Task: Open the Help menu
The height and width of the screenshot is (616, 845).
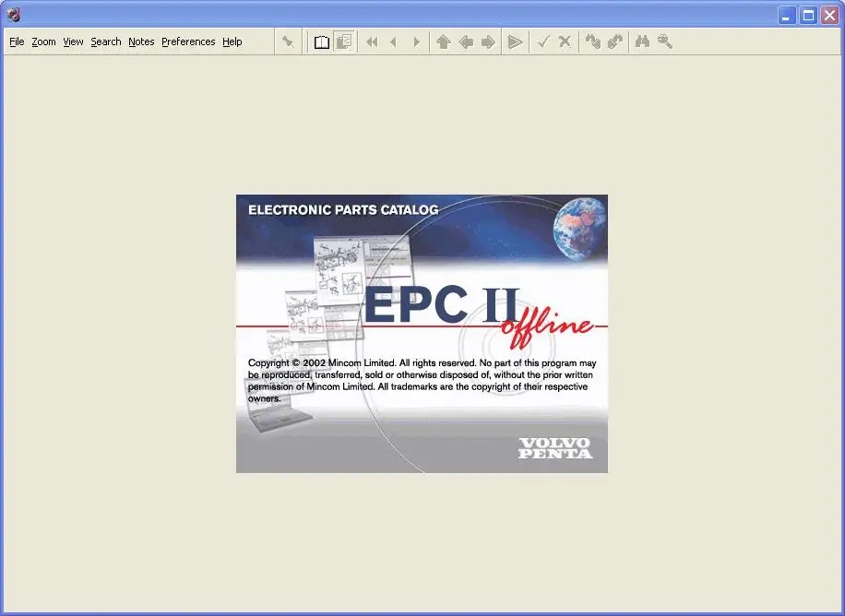Action: click(232, 41)
